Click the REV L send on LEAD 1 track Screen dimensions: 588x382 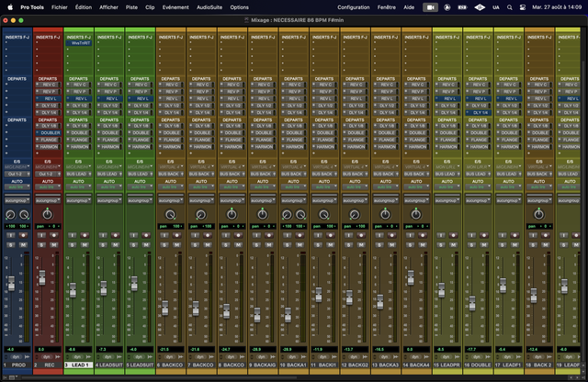78,99
